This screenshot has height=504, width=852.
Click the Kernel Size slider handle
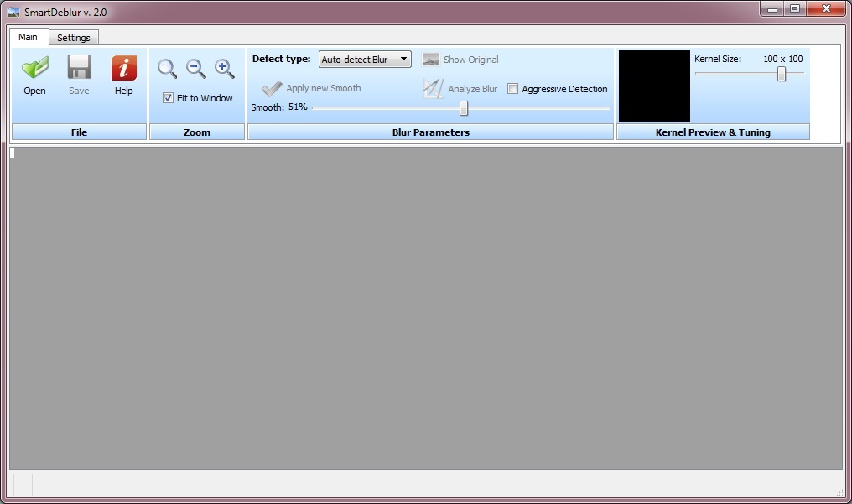(x=782, y=74)
